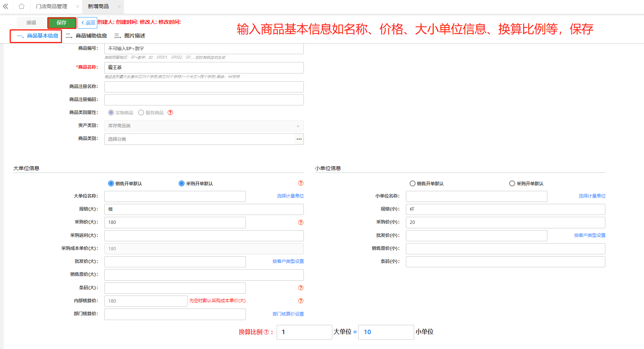The width and height of the screenshot is (644, 349).
Task: Open 商品类别 picker via ellipsis button
Action: pos(299,139)
